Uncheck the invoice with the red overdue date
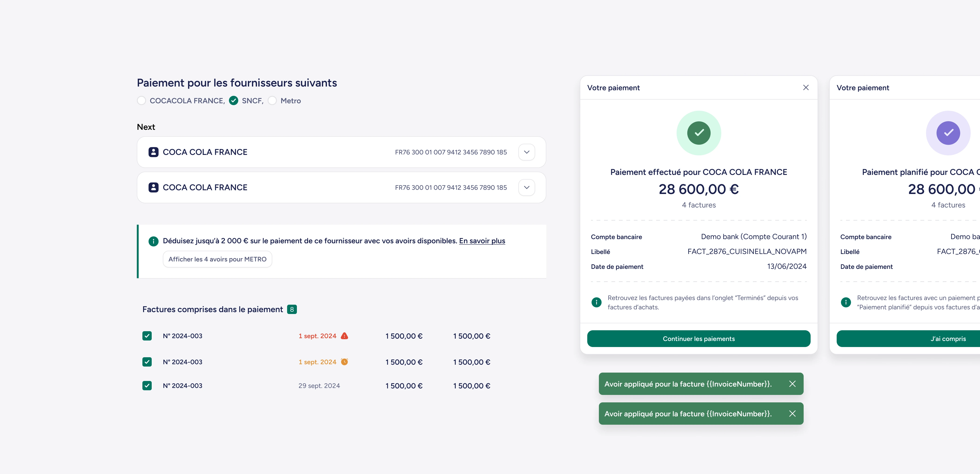The image size is (980, 474). pos(147,336)
